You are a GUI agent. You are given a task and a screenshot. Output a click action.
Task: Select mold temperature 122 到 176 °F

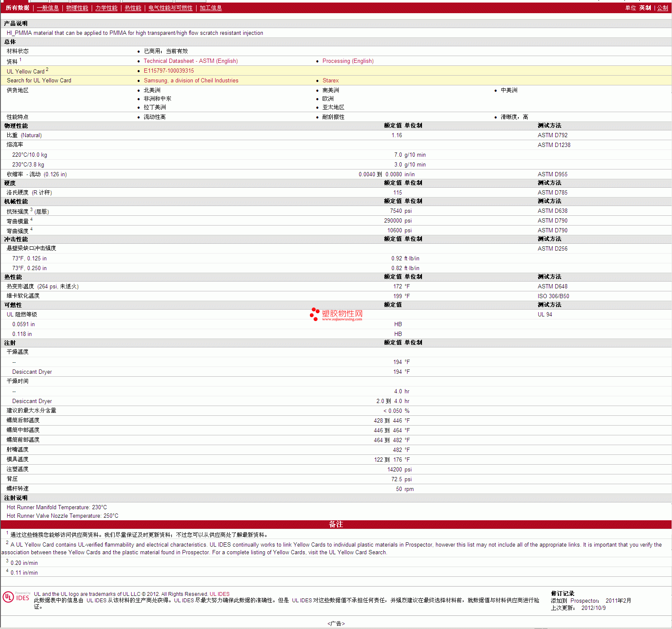pyautogui.click(x=392, y=460)
